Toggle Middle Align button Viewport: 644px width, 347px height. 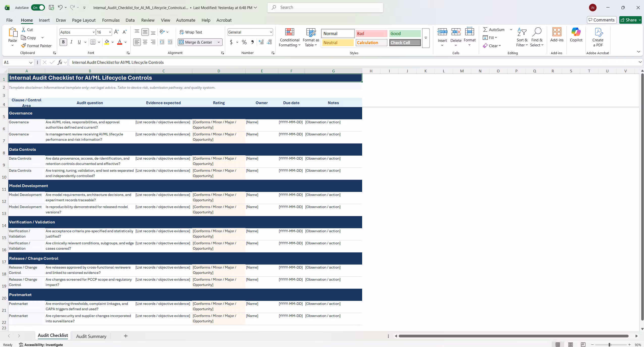click(145, 32)
